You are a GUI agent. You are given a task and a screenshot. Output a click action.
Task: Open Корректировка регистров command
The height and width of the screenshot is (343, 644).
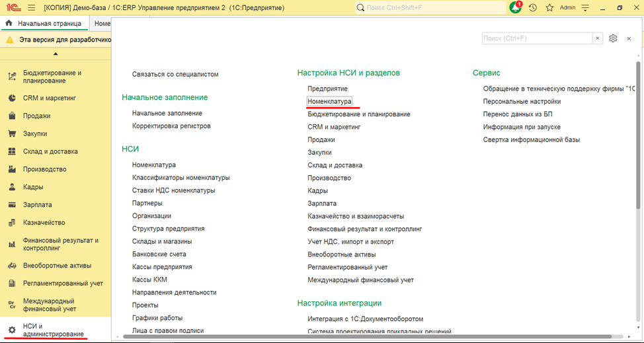coord(171,126)
